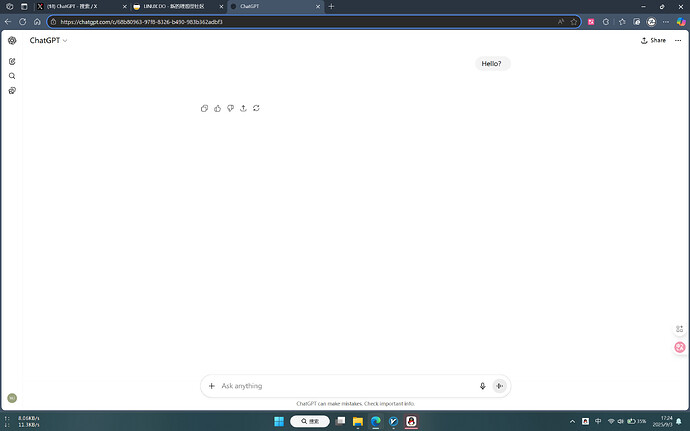View site info lock icon in address bar
This screenshot has width=690, height=431.
tap(53, 22)
